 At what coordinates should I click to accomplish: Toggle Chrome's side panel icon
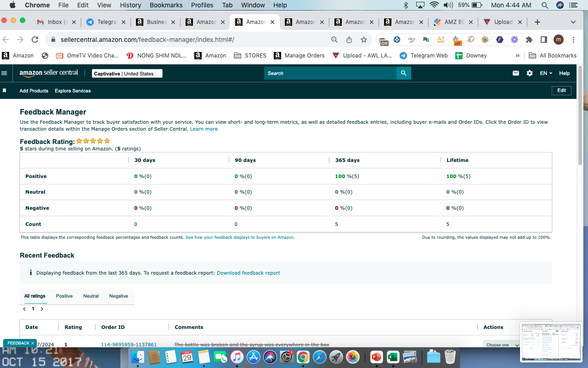(544, 40)
